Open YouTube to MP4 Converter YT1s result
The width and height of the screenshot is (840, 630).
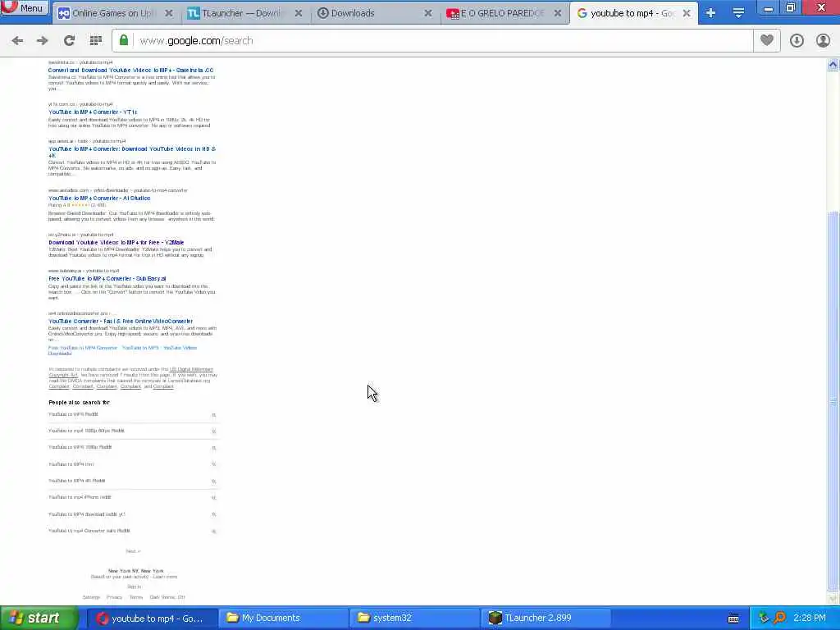coord(93,112)
